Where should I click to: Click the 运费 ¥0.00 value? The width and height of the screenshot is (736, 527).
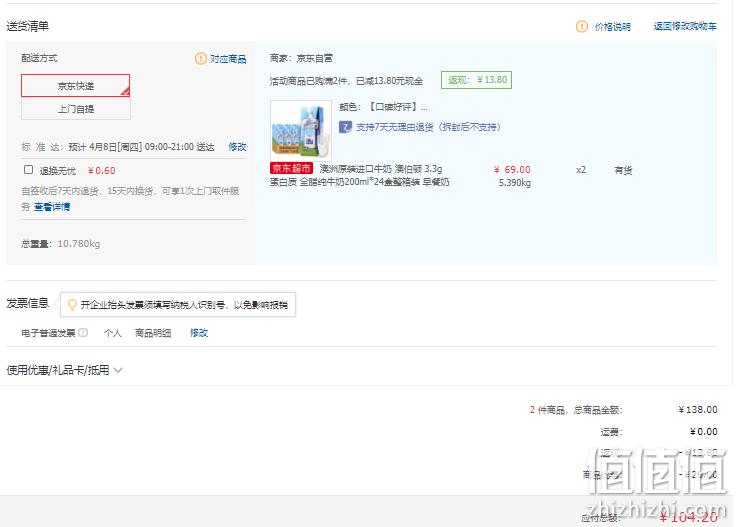704,431
